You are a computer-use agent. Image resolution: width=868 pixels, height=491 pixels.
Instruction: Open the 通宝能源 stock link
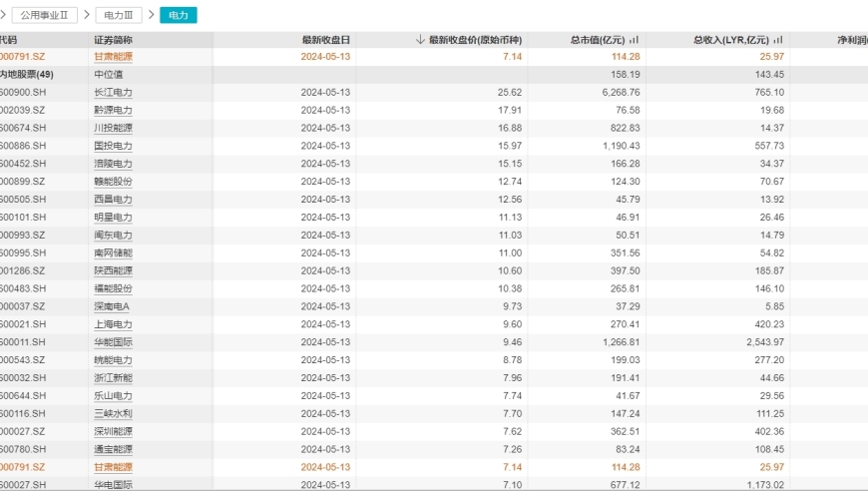(113, 449)
